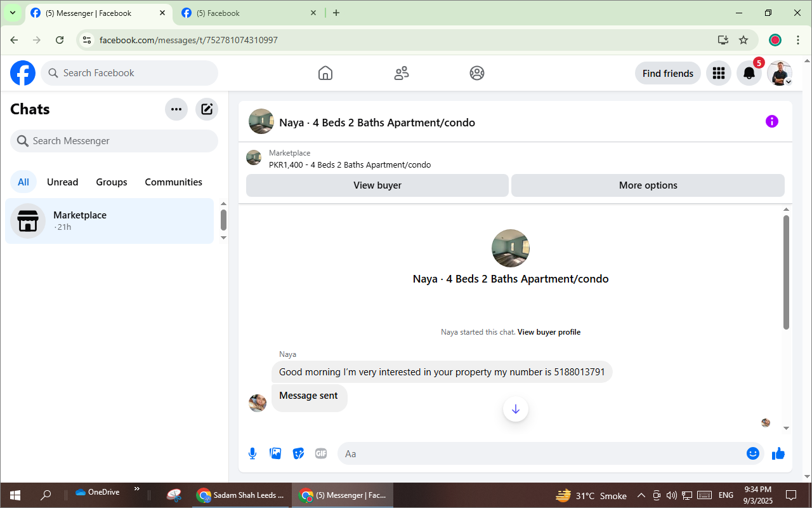Install app icon in address bar

(723, 40)
